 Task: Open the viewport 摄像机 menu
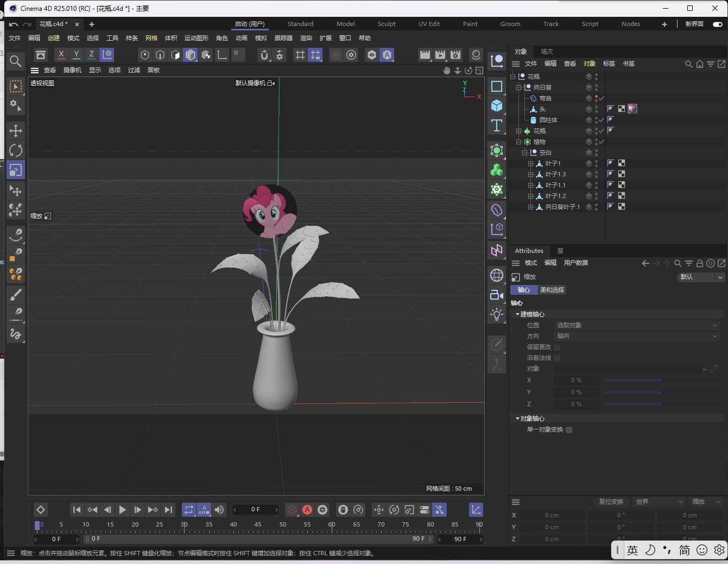tap(72, 70)
